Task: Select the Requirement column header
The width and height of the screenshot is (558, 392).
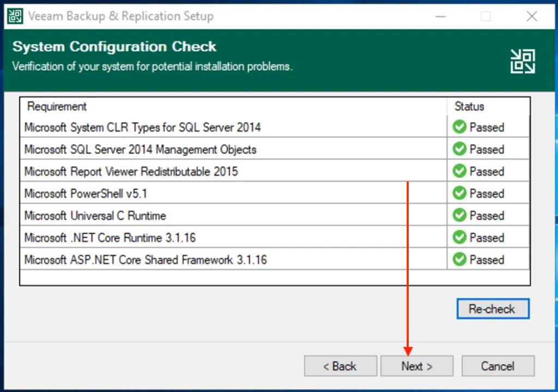Action: coord(233,106)
